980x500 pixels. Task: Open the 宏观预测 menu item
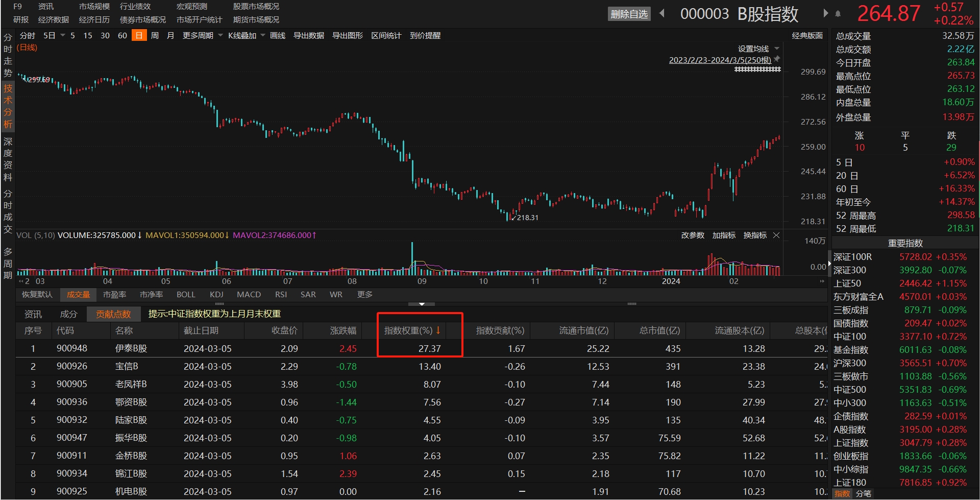[x=191, y=7]
